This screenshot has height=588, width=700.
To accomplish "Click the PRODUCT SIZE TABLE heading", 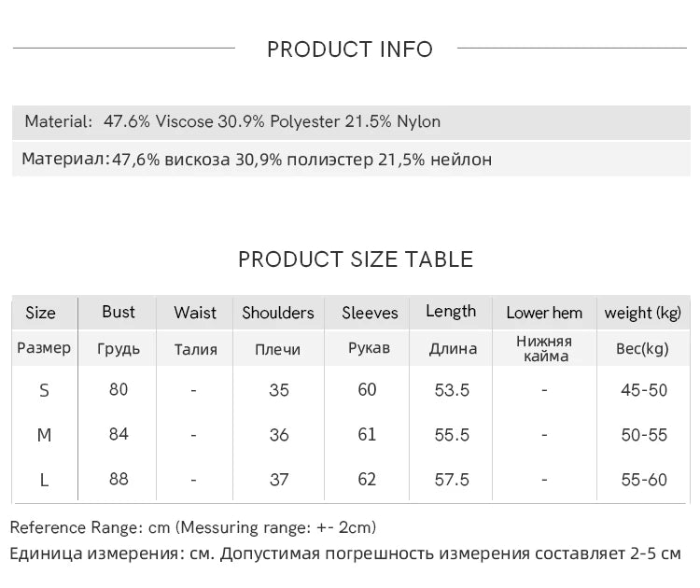I will coord(356,259).
